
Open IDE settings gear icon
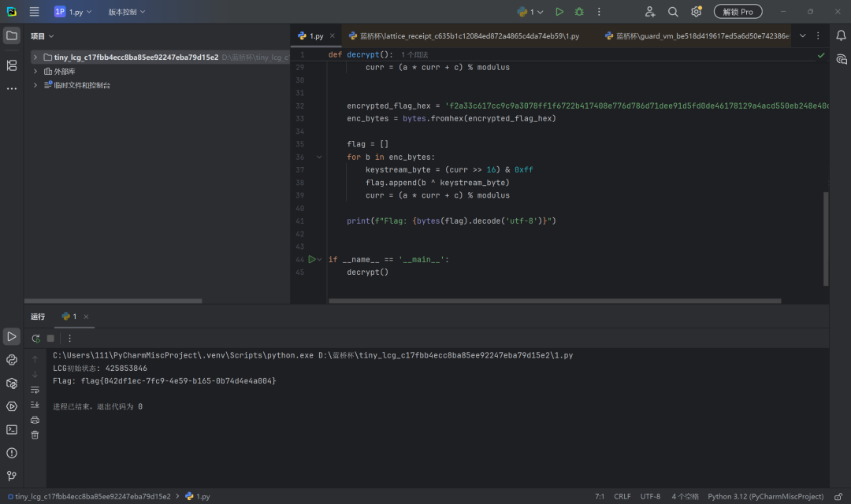(x=697, y=11)
